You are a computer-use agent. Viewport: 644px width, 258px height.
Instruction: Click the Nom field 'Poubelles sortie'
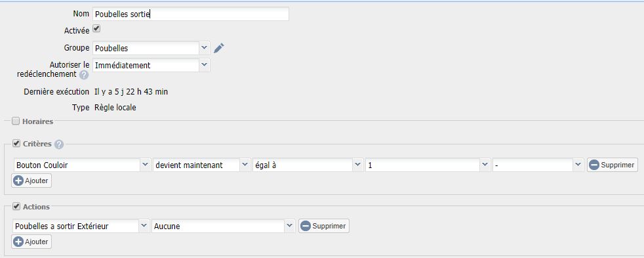(x=191, y=14)
